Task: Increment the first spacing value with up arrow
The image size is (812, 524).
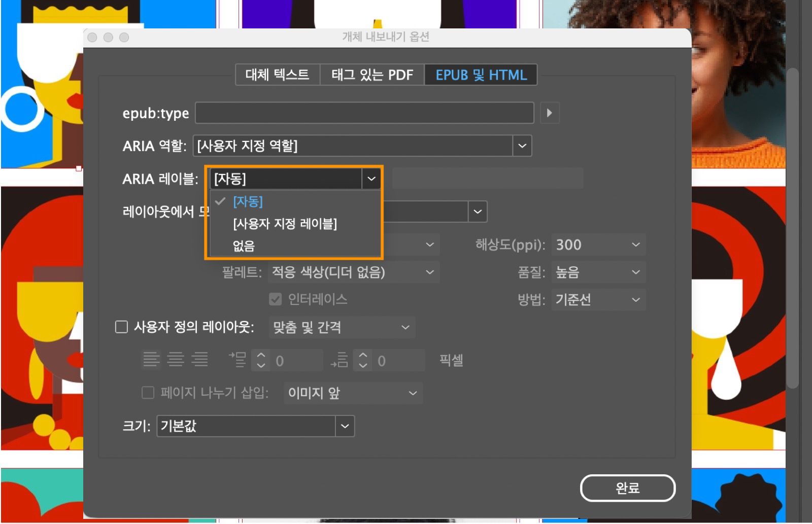Action: click(x=261, y=356)
